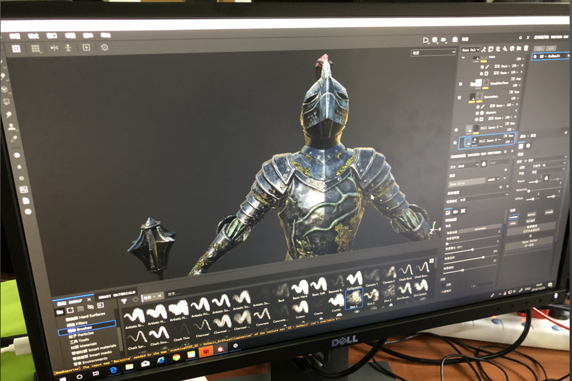
Task: Select the Clone stamp tool in left toolbar
Action: 12,127
